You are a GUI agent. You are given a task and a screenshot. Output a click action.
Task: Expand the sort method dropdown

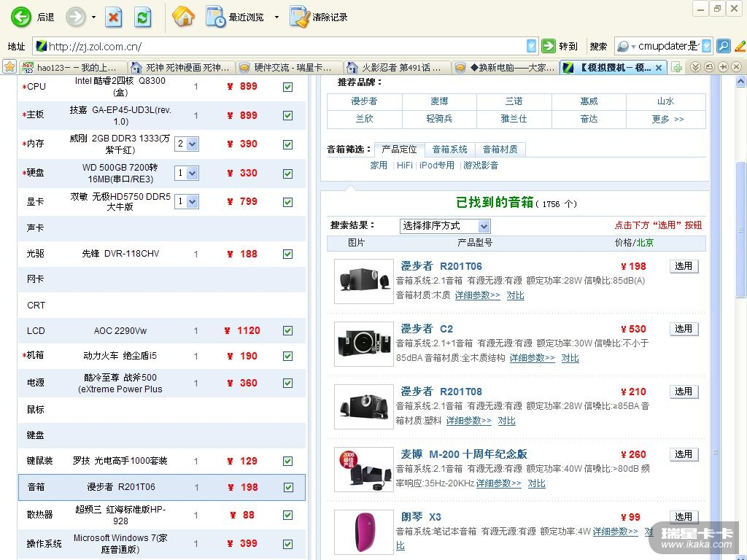484,226
